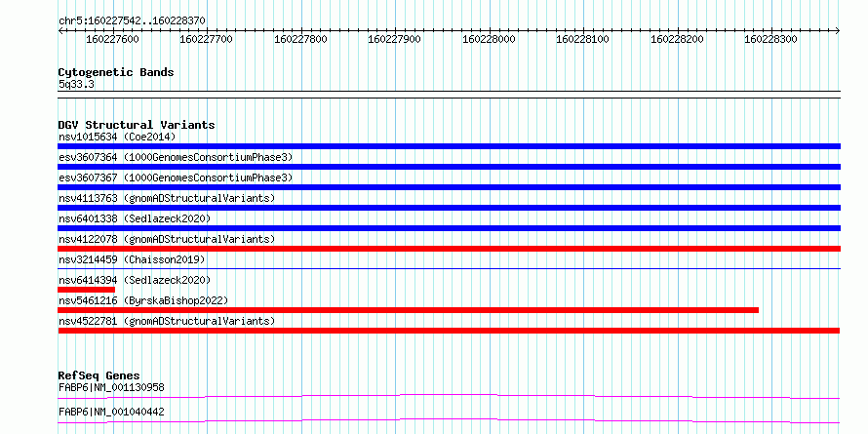Viewport: 868px width, 434px height.
Task: Open variant nsv4122078 label
Action: coord(166,239)
